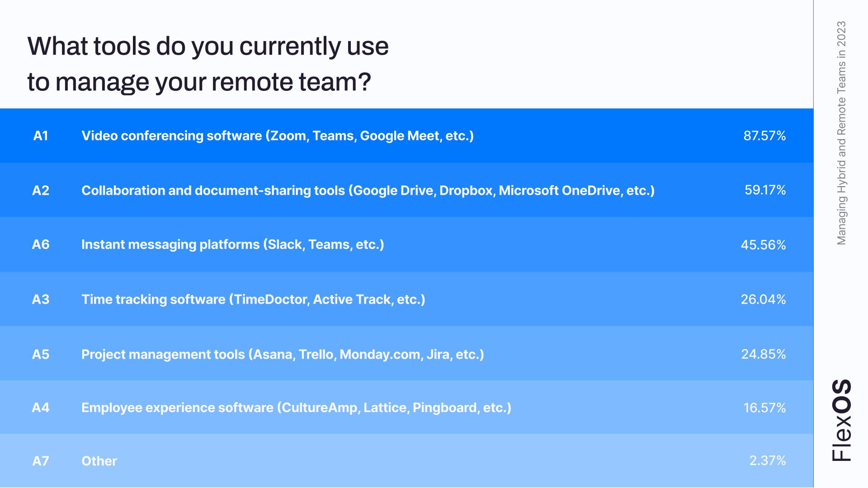
Task: Click the Time tracking software answer
Action: [253, 299]
